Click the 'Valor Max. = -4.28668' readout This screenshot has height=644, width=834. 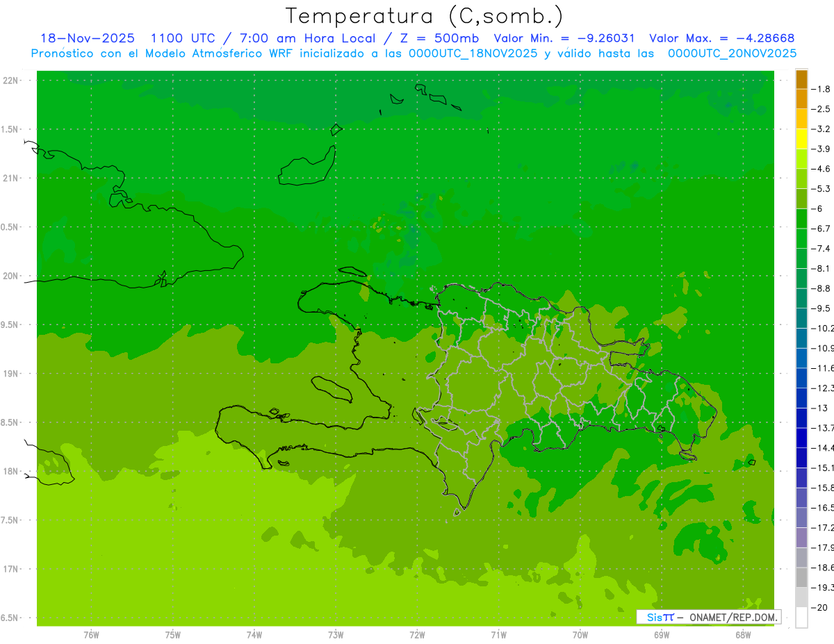(x=721, y=38)
